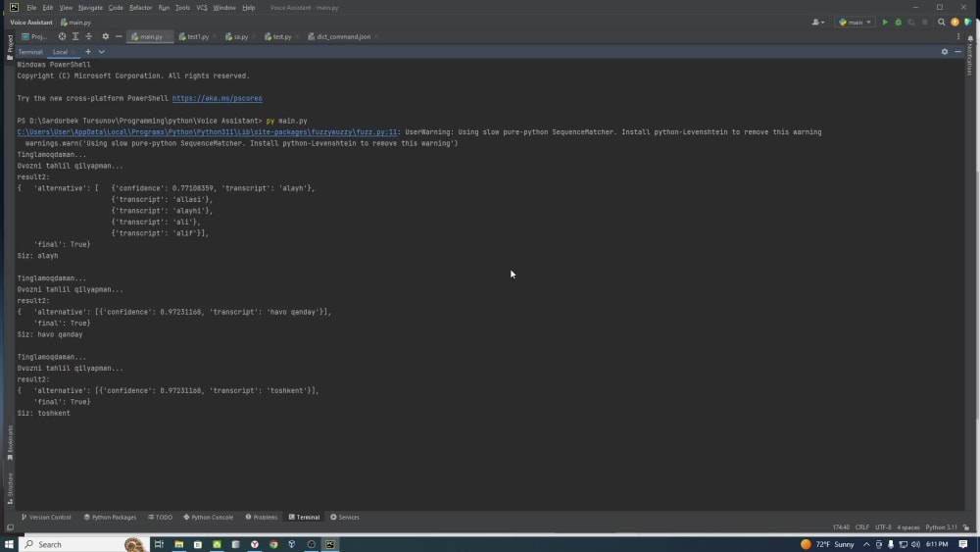Open Proj... view selector
This screenshot has height=552, width=980.
34,37
